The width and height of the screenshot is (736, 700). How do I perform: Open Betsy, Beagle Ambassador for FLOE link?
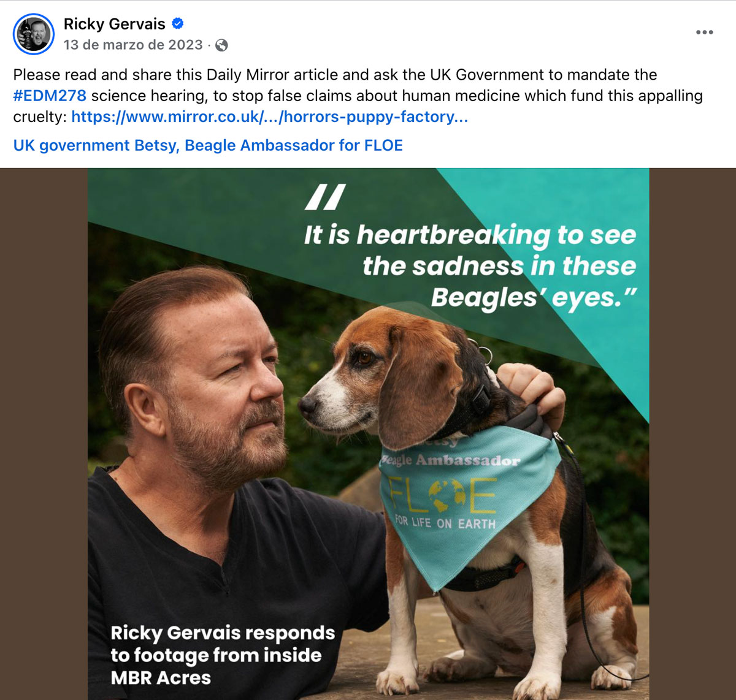pyautogui.click(x=294, y=146)
